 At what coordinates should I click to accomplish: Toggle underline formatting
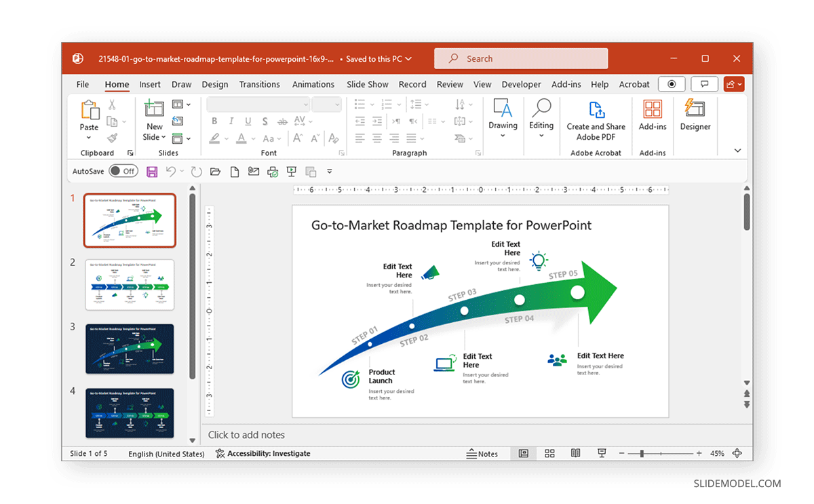point(247,121)
